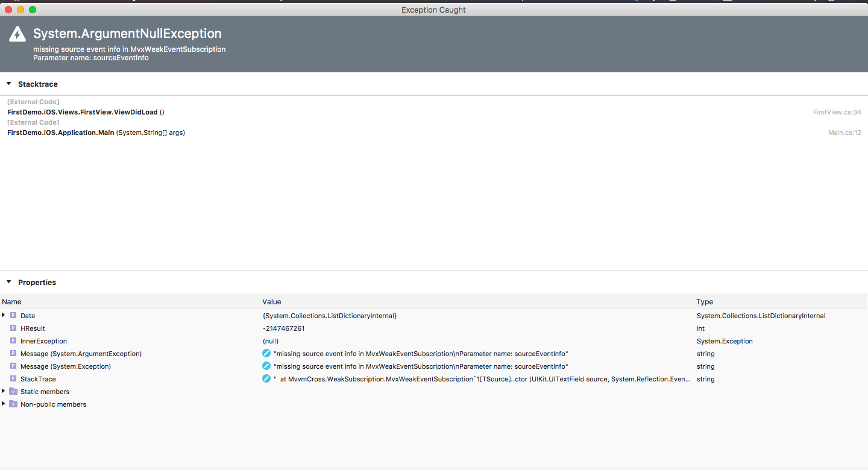Click the HResult property icon
The height and width of the screenshot is (470, 868).
coord(13,328)
